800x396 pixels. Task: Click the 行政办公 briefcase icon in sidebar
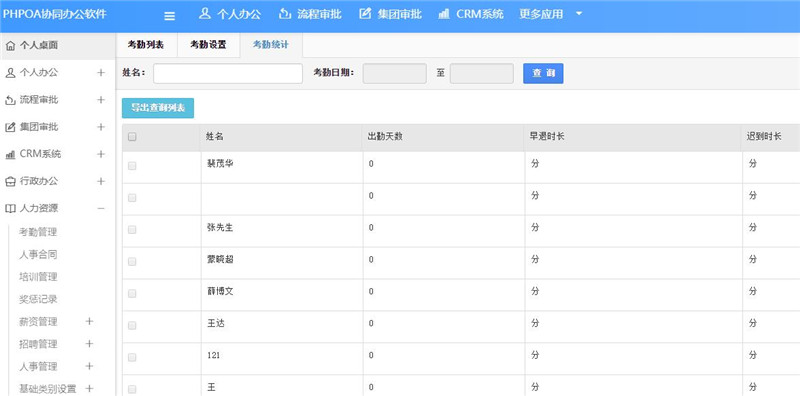10,181
